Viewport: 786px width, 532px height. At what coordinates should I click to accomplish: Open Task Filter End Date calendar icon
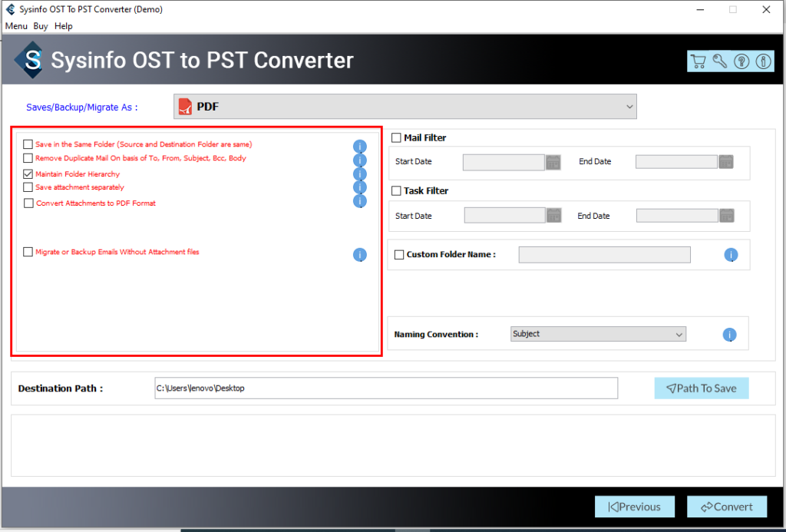point(727,215)
